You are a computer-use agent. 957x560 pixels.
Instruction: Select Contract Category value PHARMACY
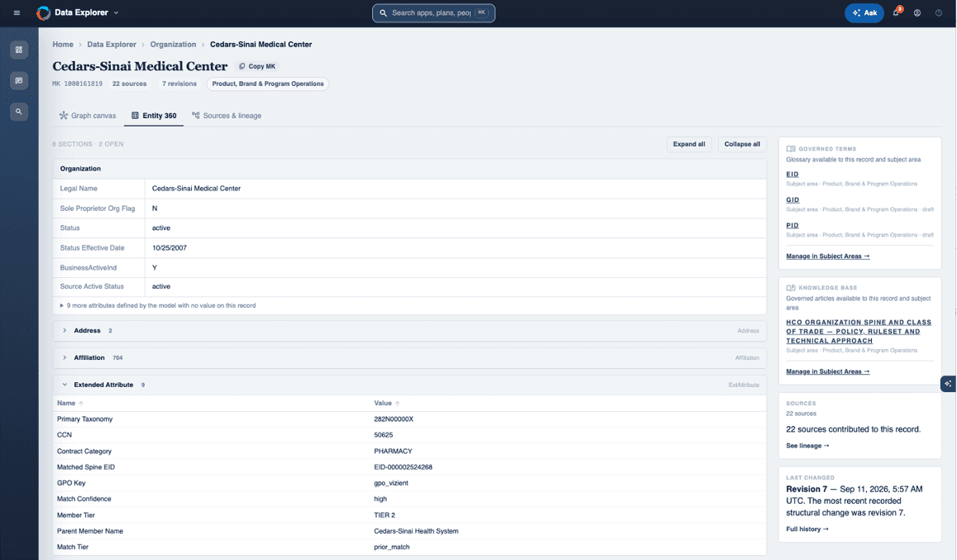pos(393,452)
